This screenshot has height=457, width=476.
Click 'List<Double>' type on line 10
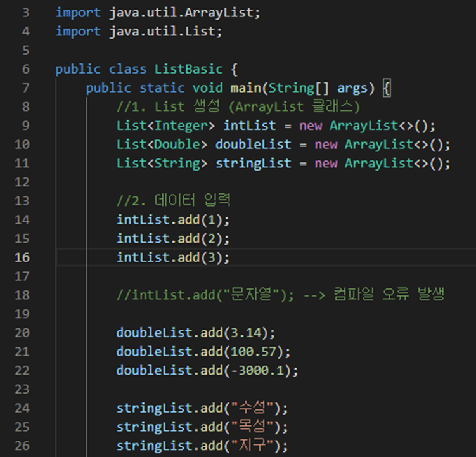pyautogui.click(x=162, y=145)
